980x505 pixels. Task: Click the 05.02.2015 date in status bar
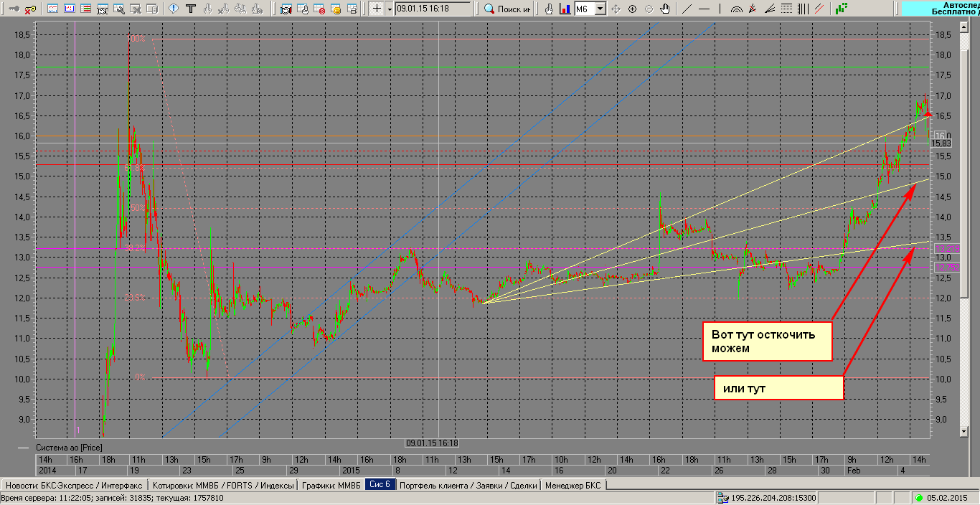point(947,498)
